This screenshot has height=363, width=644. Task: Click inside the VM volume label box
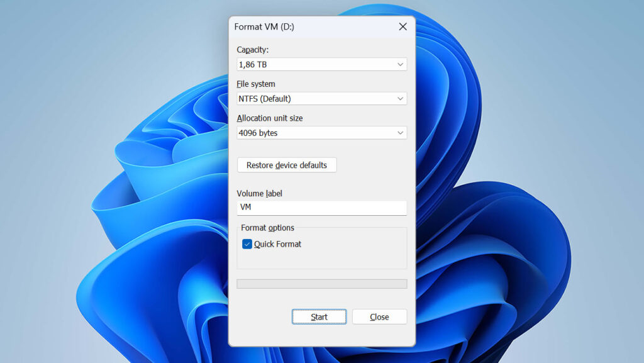click(283, 208)
